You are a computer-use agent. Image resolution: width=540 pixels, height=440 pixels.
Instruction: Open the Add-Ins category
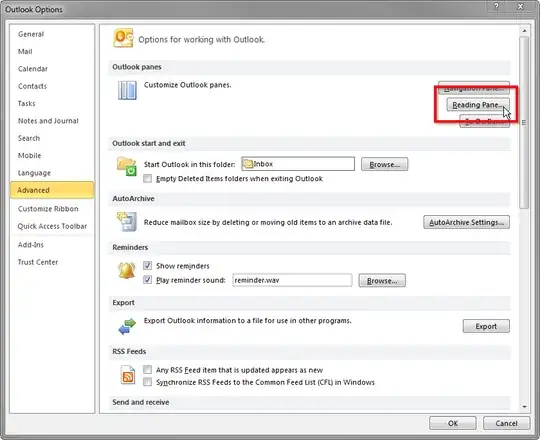click(x=52, y=245)
